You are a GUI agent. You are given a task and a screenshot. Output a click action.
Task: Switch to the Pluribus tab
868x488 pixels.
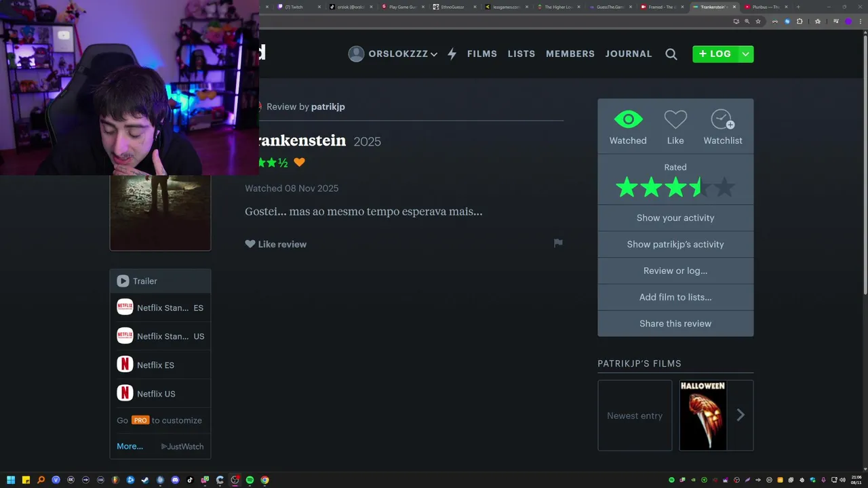tap(766, 7)
